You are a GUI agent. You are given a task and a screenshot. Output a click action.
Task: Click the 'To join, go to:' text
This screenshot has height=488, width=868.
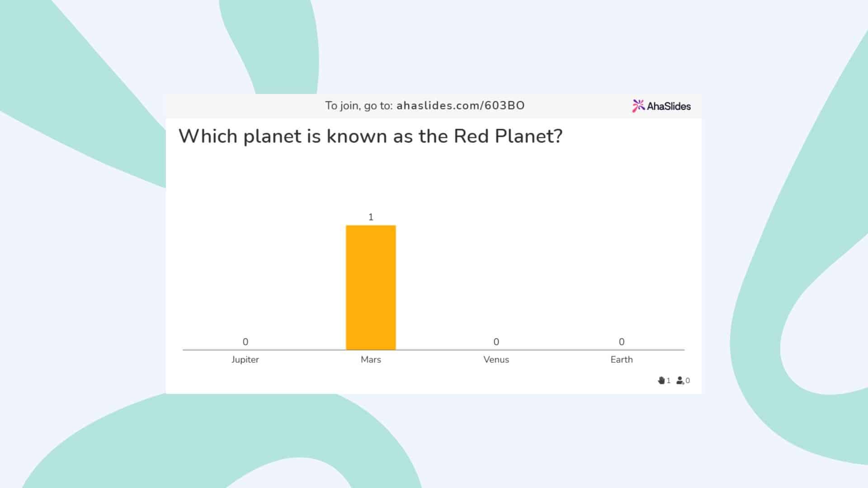(359, 106)
